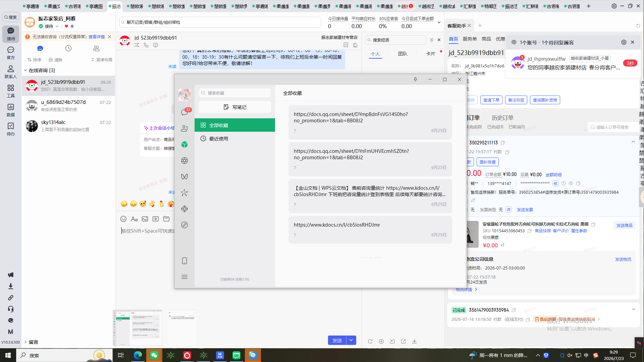Open the 商品 tab in 客服助手
The image size is (644, 362).
(x=486, y=39)
